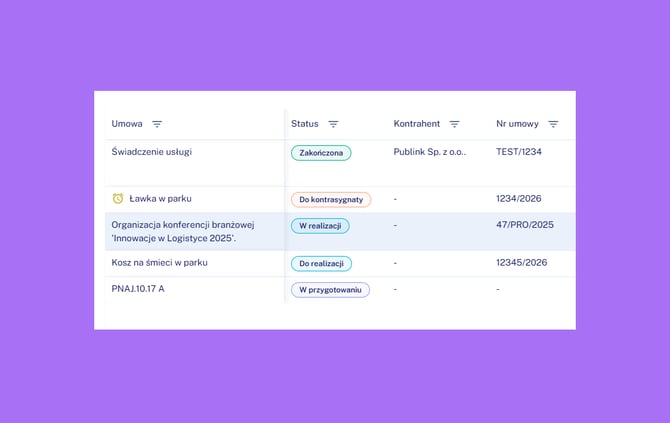
Task: Sort by the Umowa column header
Action: click(127, 124)
